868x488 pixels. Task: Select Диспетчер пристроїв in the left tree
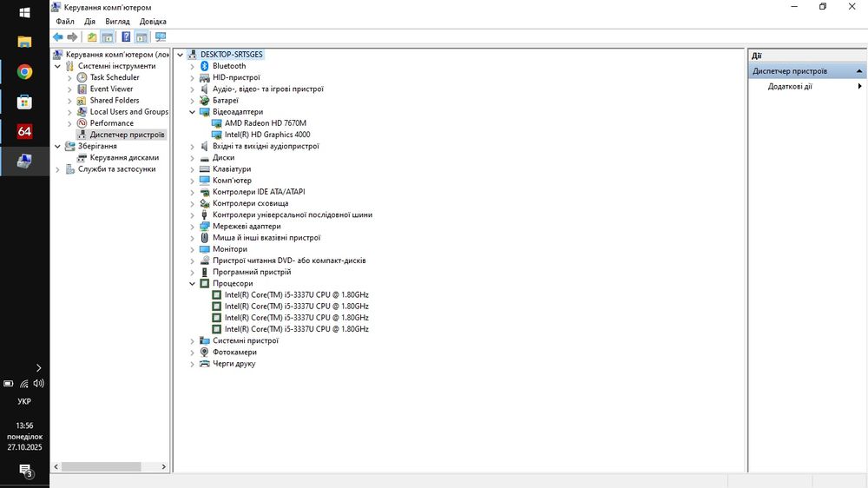coord(127,135)
